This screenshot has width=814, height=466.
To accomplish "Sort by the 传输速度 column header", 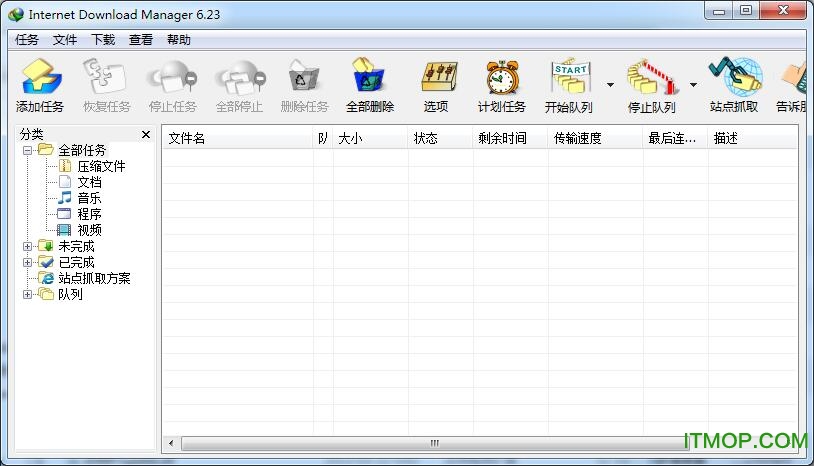I will [x=595, y=139].
